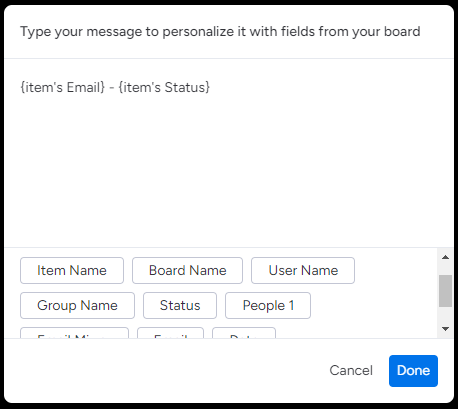458x409 pixels.
Task: Cancel the message dialog
Action: coord(351,371)
